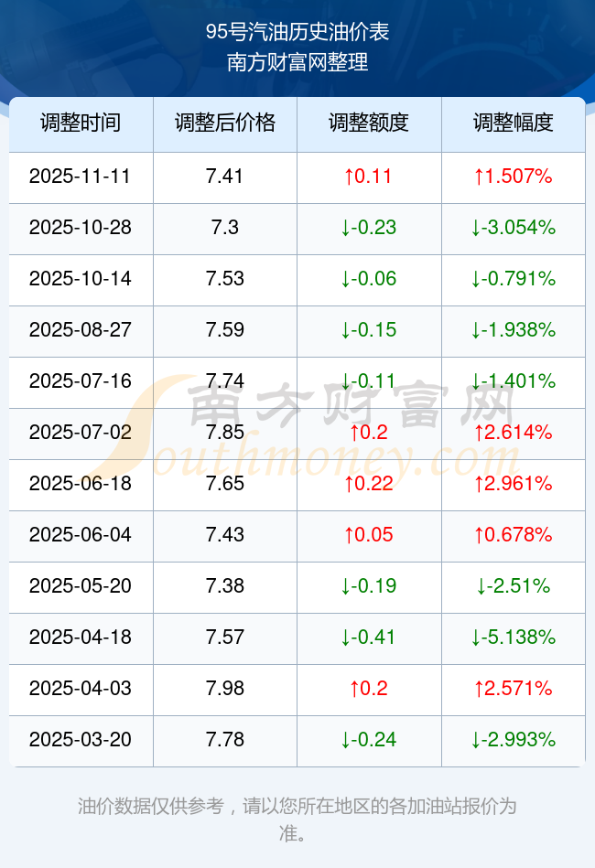
Task: Click the 95号汽油历史油价表 title text
Action: tap(297, 33)
